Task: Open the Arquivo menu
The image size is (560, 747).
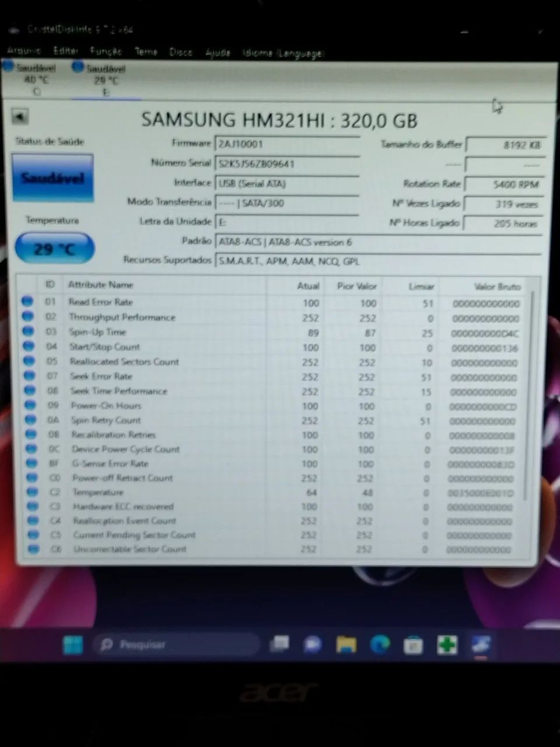Action: (x=24, y=51)
